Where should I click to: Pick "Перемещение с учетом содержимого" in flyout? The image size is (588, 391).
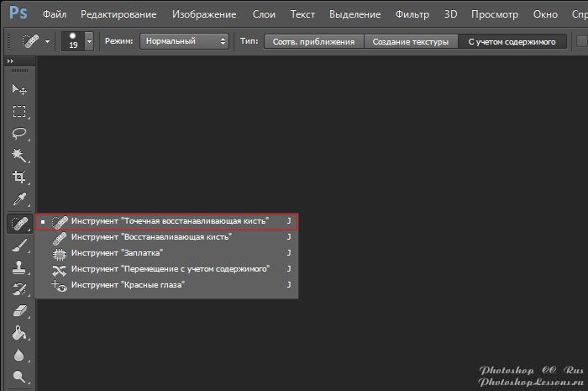pos(170,269)
